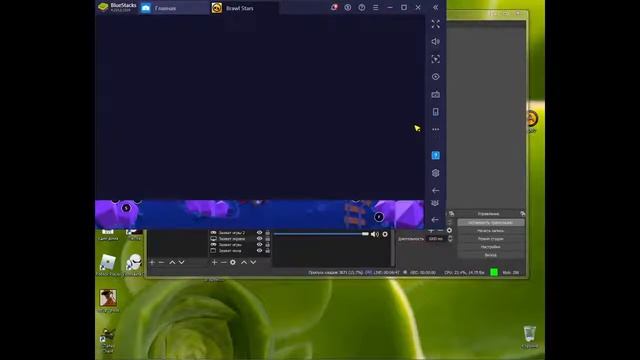This screenshot has width=640, height=360.
Task: Remove selected source in OBS
Action: (223, 262)
